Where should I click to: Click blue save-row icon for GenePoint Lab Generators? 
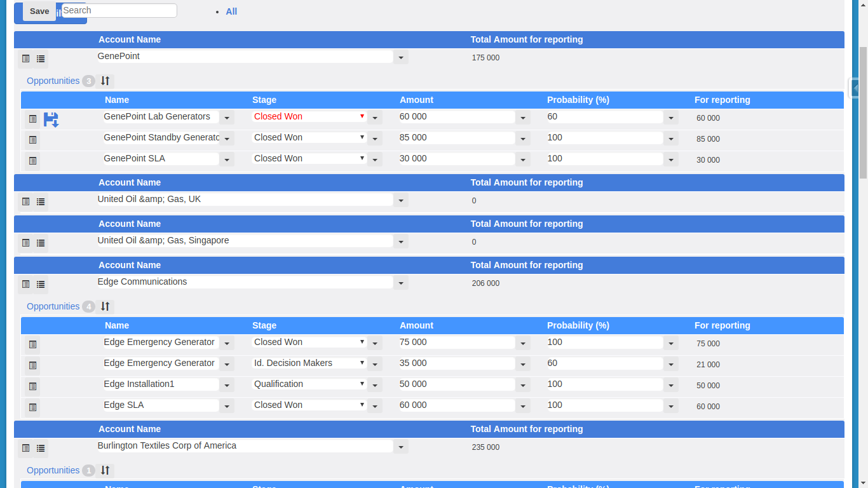51,119
